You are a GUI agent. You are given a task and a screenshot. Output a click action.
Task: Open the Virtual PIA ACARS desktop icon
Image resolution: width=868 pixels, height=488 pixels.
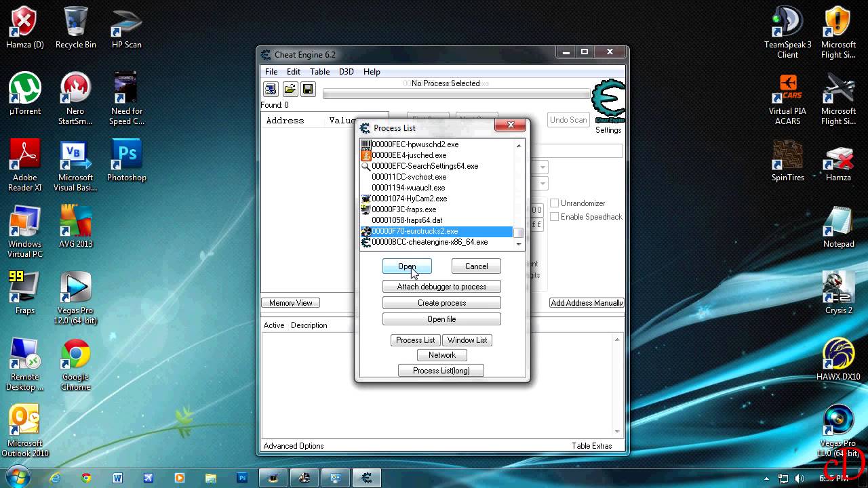pos(788,99)
